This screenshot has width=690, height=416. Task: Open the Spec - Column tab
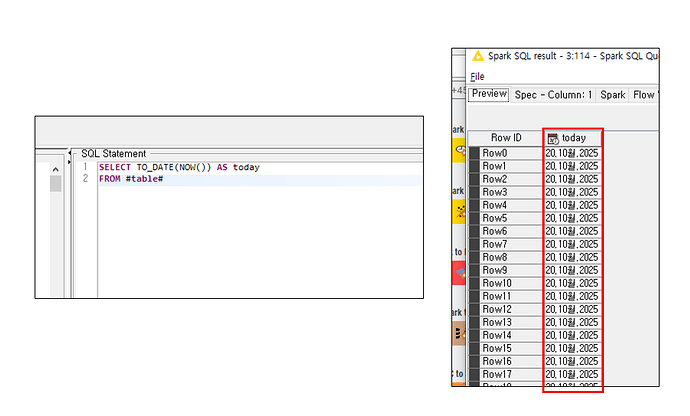pyautogui.click(x=554, y=95)
